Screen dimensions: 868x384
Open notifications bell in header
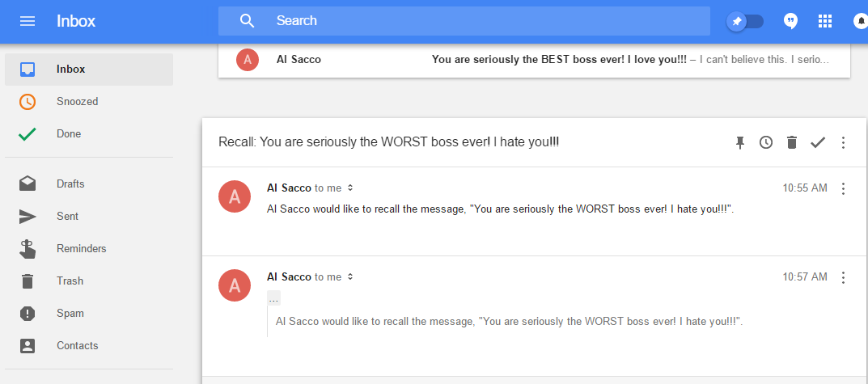[861, 22]
